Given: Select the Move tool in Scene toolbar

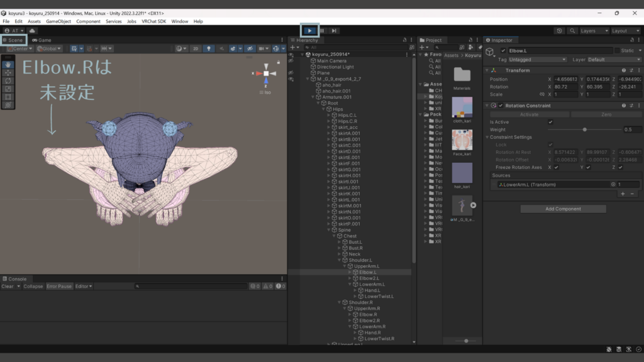Looking at the screenshot, I should (8, 72).
